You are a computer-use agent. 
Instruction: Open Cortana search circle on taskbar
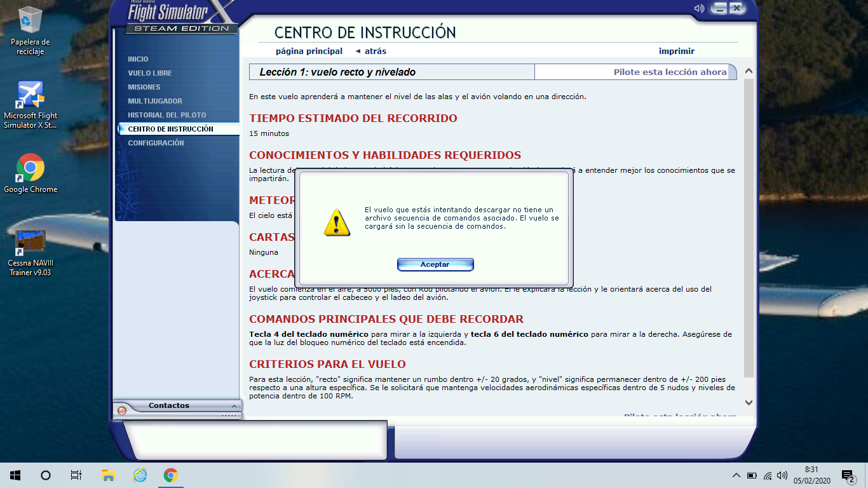pyautogui.click(x=46, y=475)
